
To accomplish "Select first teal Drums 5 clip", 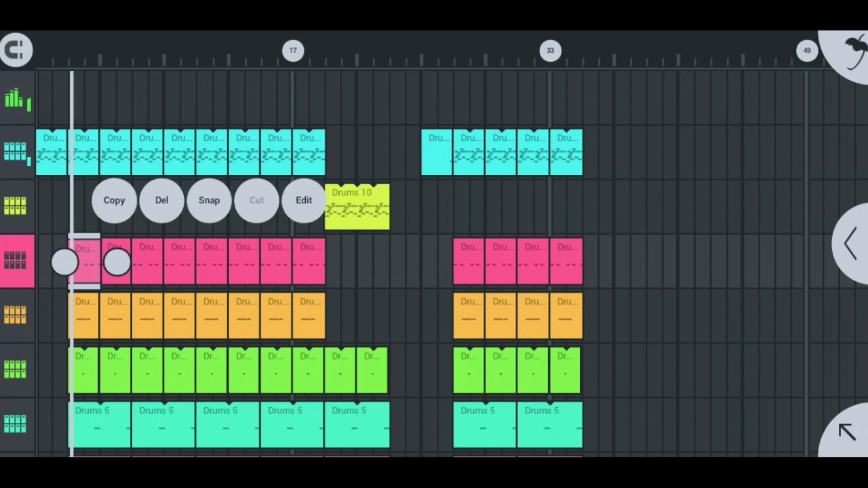I will click(100, 424).
